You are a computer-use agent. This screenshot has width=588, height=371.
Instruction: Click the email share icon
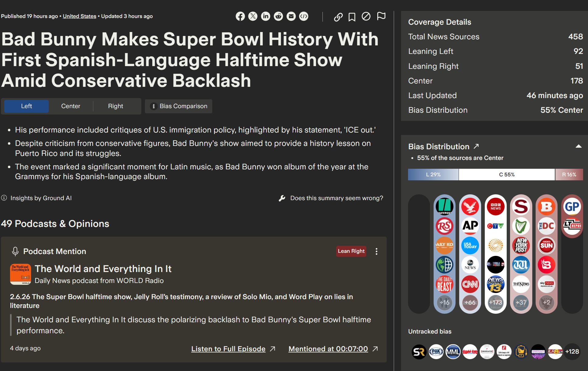291,16
